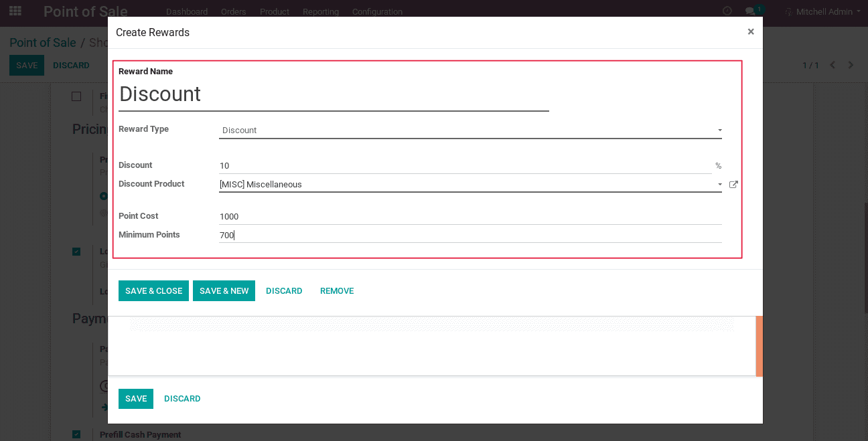This screenshot has width=868, height=441.
Task: Open the apps grid menu icon
Action: click(x=15, y=11)
